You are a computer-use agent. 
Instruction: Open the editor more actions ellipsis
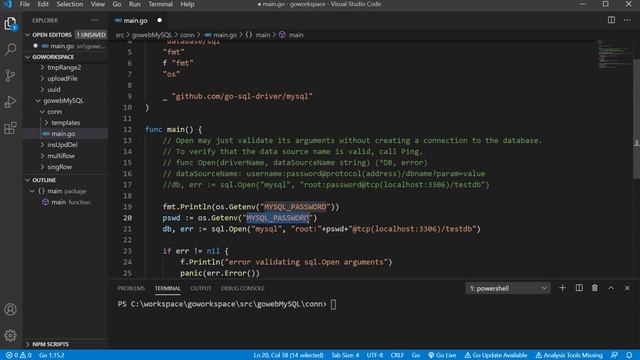(627, 20)
